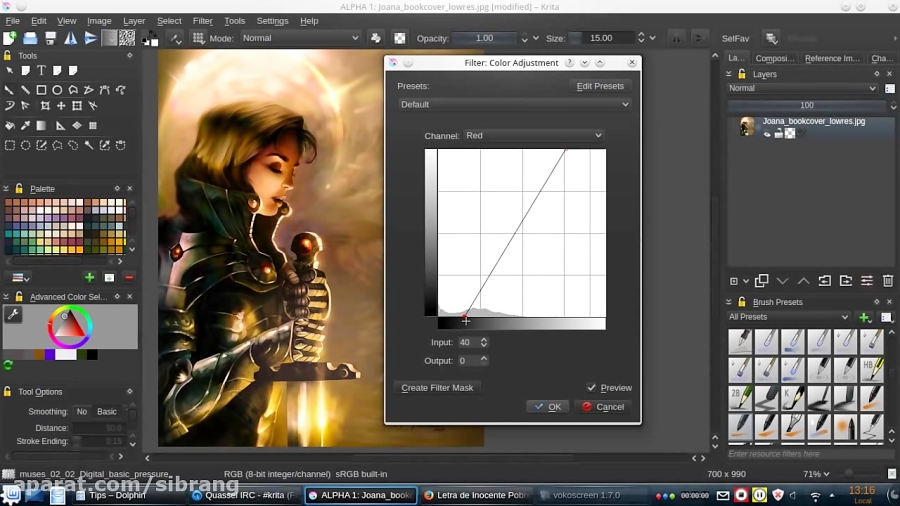
Task: Select the Move tool
Action: tap(61, 106)
